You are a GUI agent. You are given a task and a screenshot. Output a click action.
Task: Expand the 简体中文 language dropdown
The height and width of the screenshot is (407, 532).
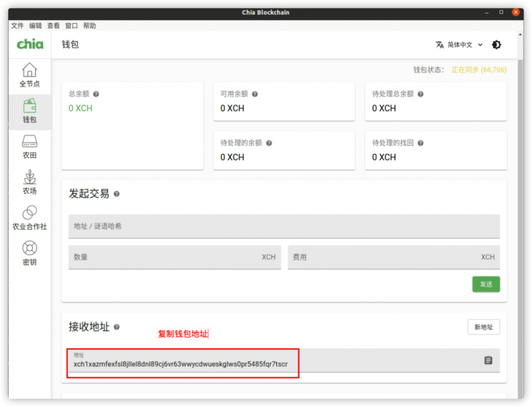(x=459, y=45)
